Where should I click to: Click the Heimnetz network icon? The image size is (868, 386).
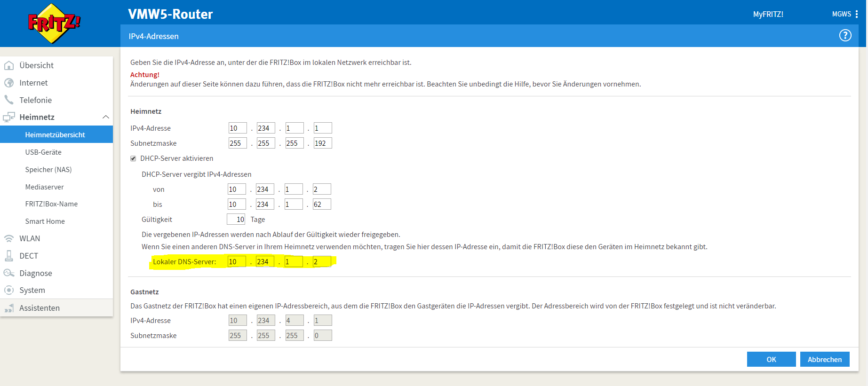[9, 117]
